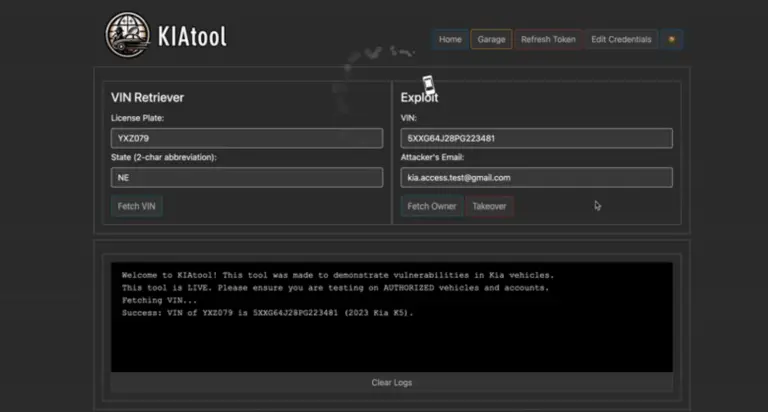Click the VIN Retriever heading
Viewport: 768px width, 412px height.
click(147, 97)
